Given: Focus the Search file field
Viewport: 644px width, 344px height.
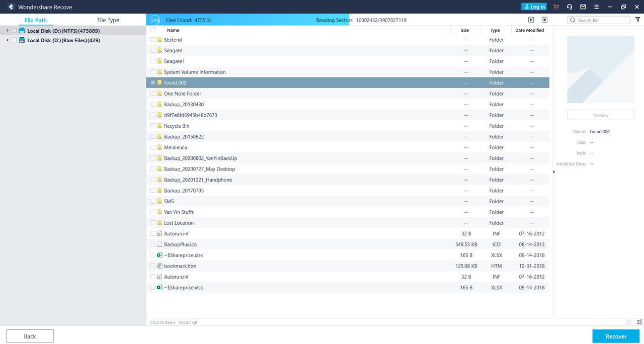Looking at the screenshot, I should [x=599, y=20].
